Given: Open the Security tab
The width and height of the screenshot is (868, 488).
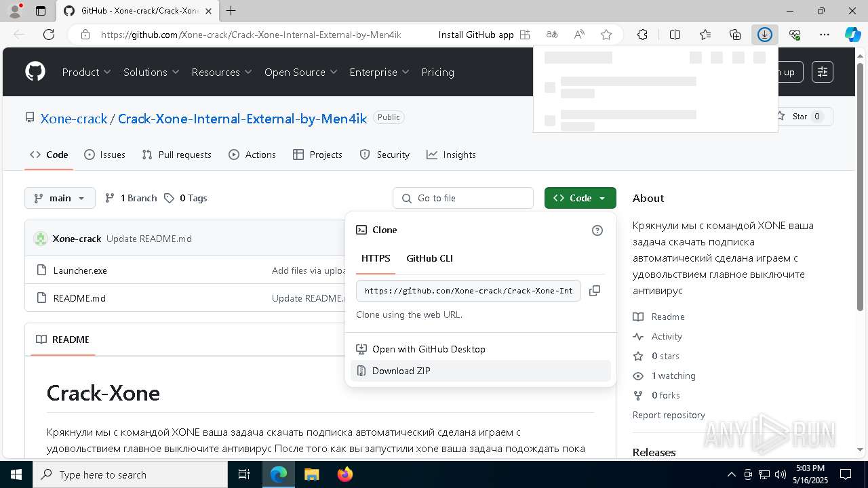Looking at the screenshot, I should (x=384, y=155).
